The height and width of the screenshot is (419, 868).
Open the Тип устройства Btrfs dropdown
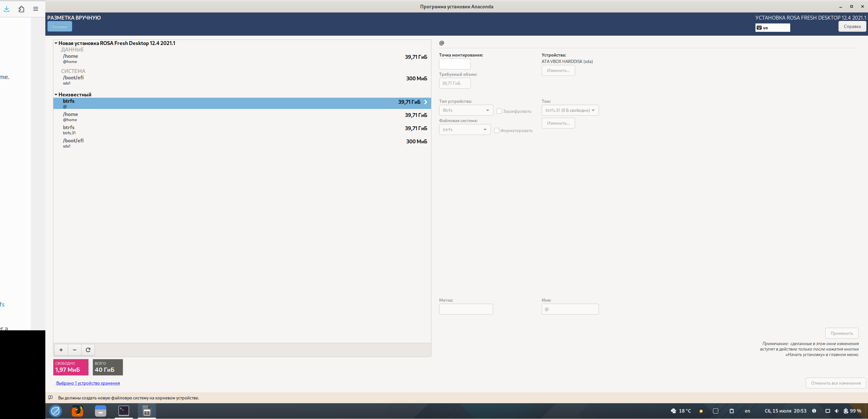pyautogui.click(x=466, y=110)
